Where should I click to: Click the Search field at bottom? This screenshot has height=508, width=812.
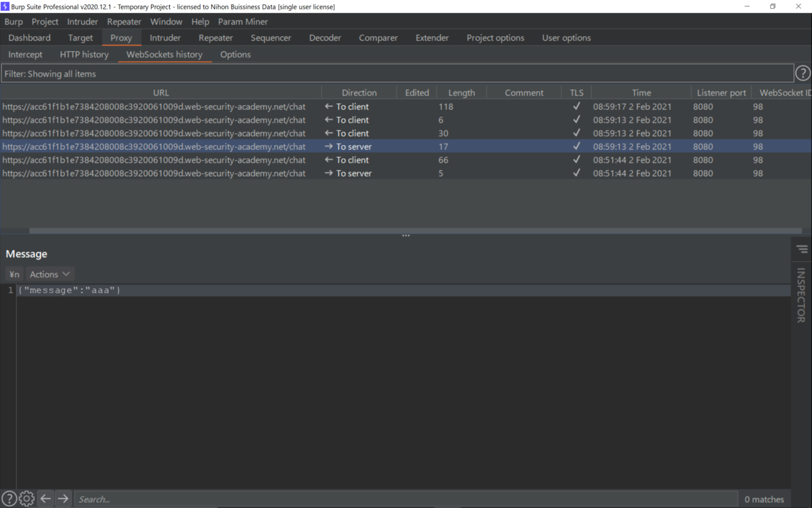tap(406, 499)
